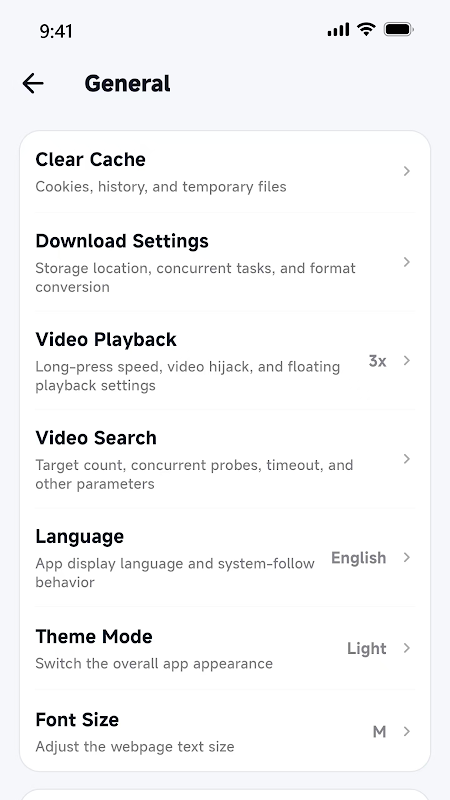
Task: Tap the Theme Mode chevron
Action: (x=407, y=648)
